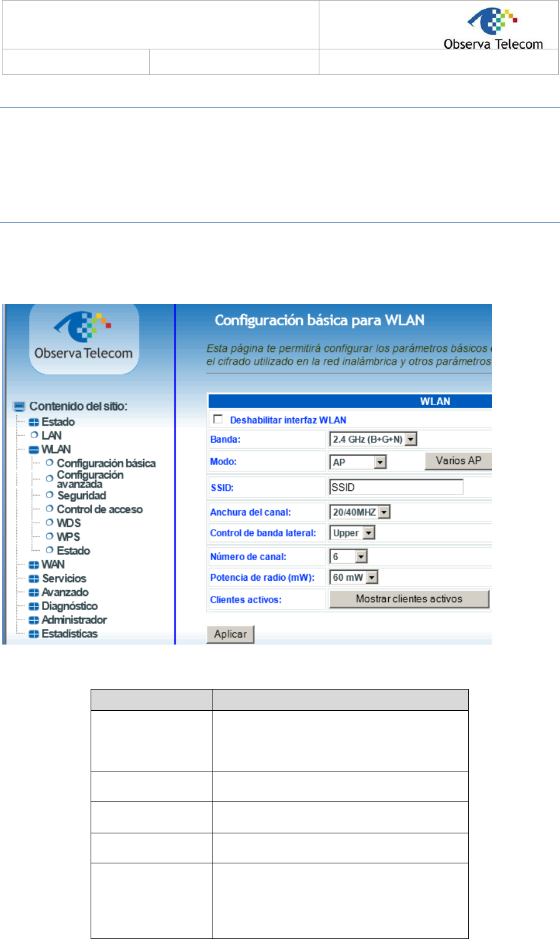The height and width of the screenshot is (939, 560).
Task: Expand the Estadísticas tree node
Action: [x=34, y=633]
